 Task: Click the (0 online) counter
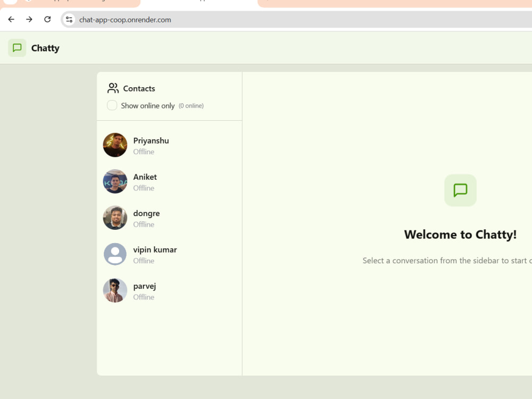[191, 106]
